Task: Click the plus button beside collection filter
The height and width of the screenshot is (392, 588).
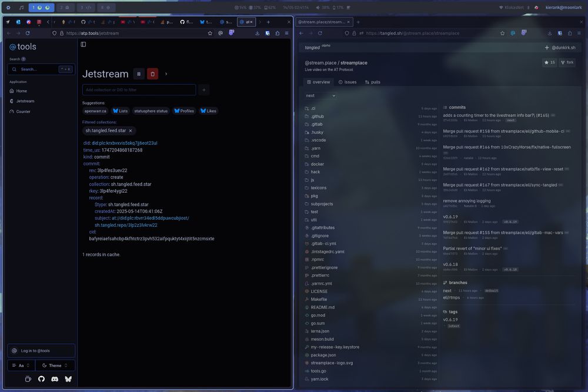Action: pyautogui.click(x=204, y=90)
